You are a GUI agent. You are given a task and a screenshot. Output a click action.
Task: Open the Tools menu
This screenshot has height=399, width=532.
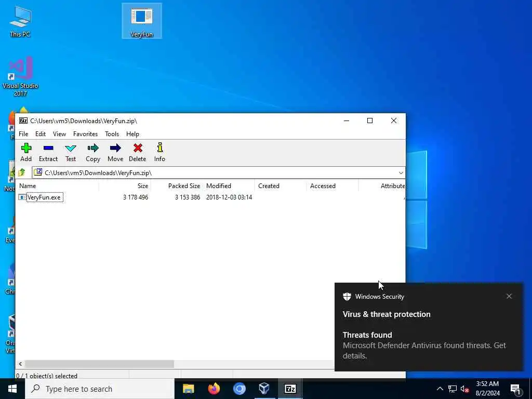(x=112, y=134)
